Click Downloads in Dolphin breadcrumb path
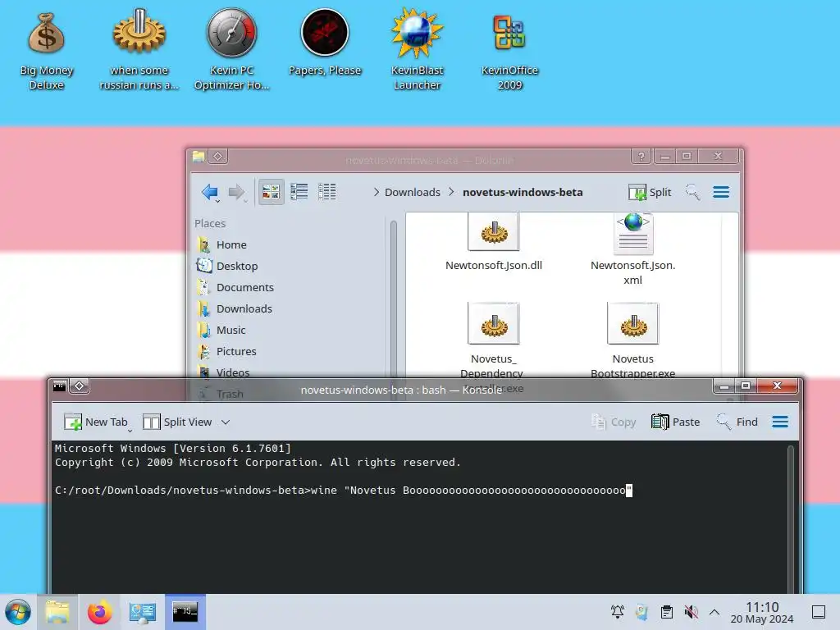 coord(412,192)
